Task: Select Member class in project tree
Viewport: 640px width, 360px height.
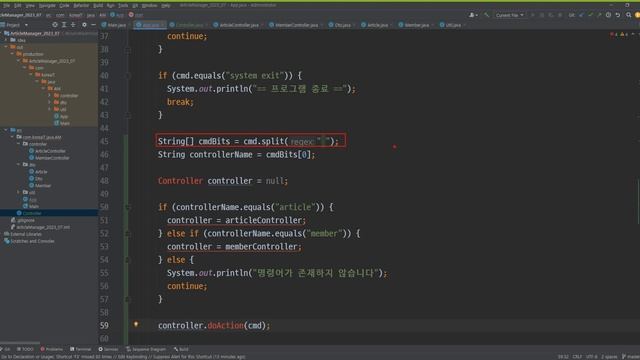Action: (40, 186)
